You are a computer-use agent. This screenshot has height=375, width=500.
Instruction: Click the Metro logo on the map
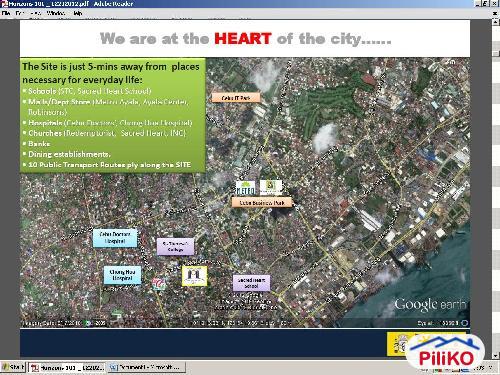[246, 188]
